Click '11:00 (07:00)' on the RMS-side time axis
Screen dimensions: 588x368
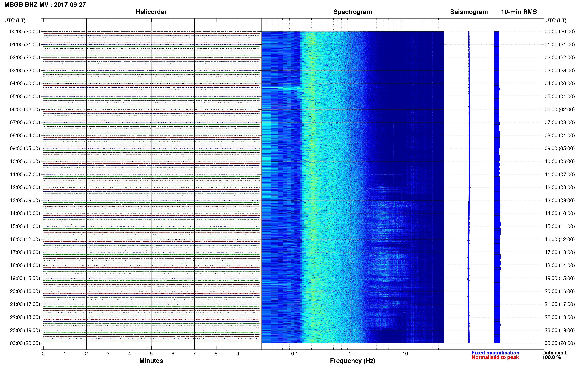click(560, 174)
